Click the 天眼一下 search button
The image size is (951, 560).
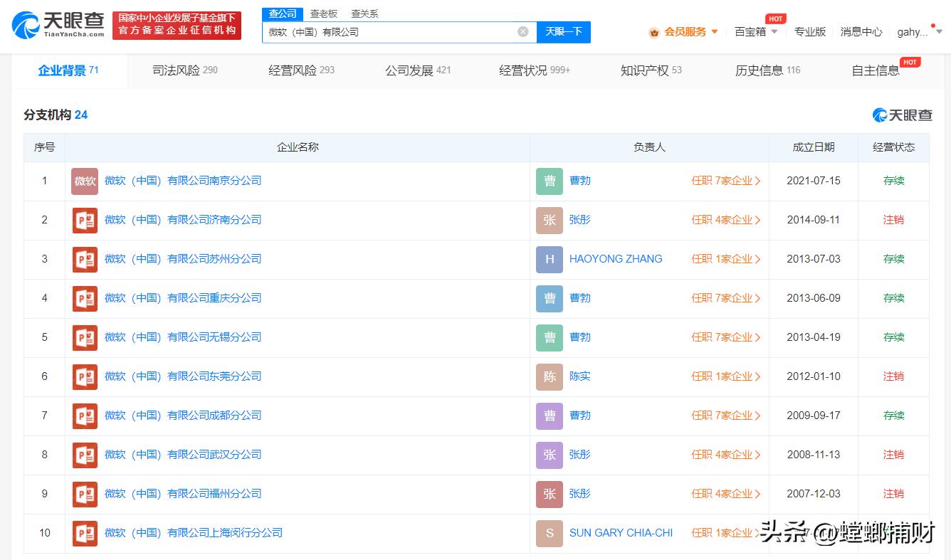click(x=563, y=31)
